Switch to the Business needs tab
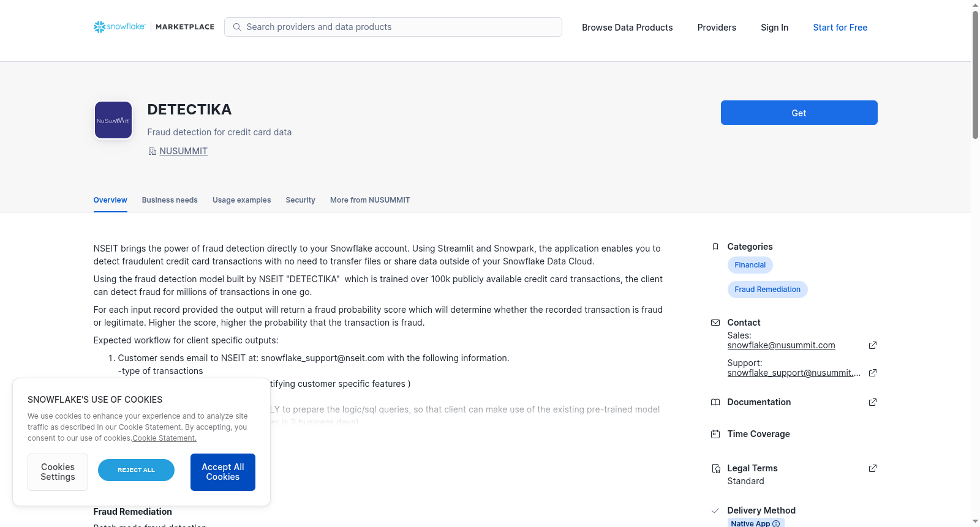This screenshot has width=980, height=527. click(x=170, y=200)
